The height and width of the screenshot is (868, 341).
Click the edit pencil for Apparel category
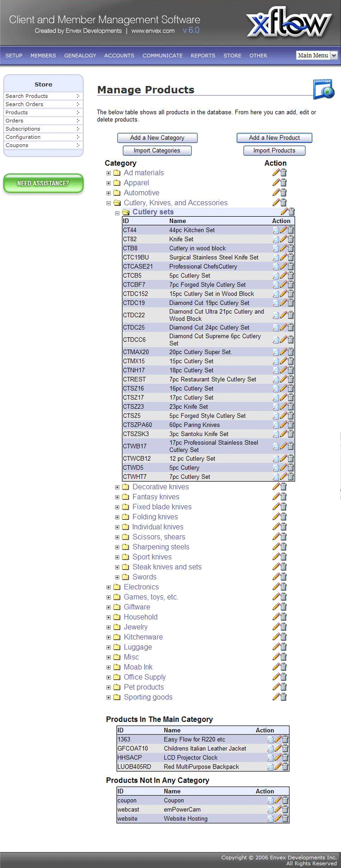click(x=276, y=183)
